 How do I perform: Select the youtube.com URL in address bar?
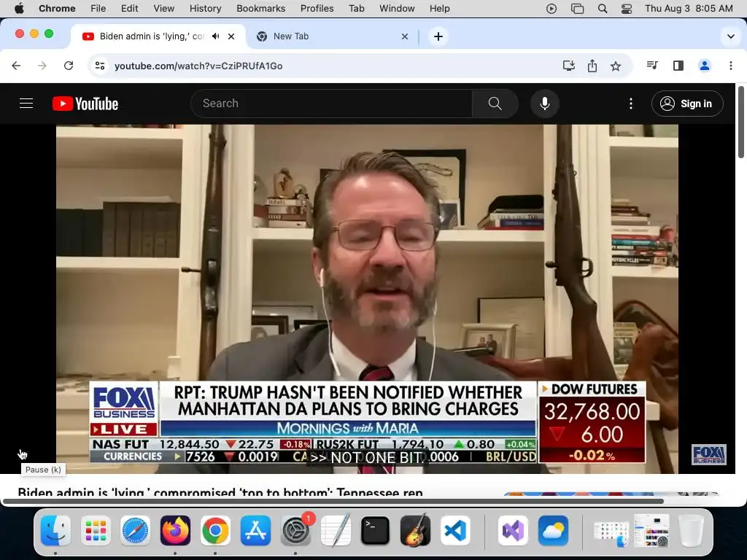tap(198, 66)
